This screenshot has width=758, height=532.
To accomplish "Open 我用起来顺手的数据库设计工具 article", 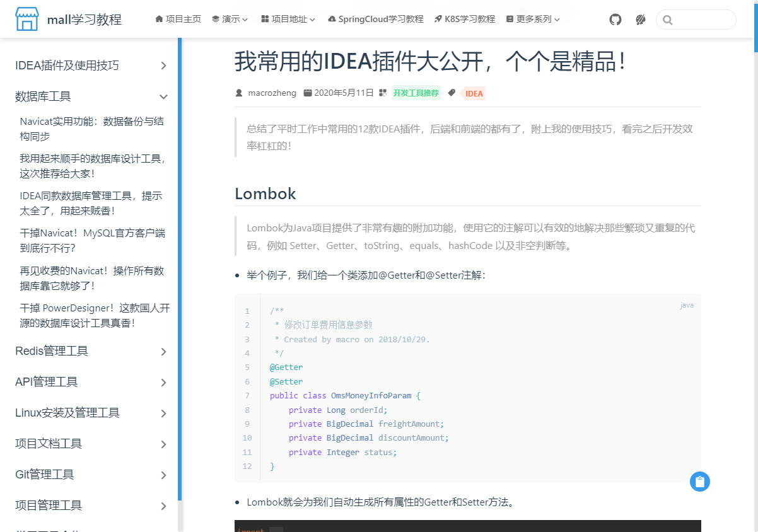I will 93,166.
